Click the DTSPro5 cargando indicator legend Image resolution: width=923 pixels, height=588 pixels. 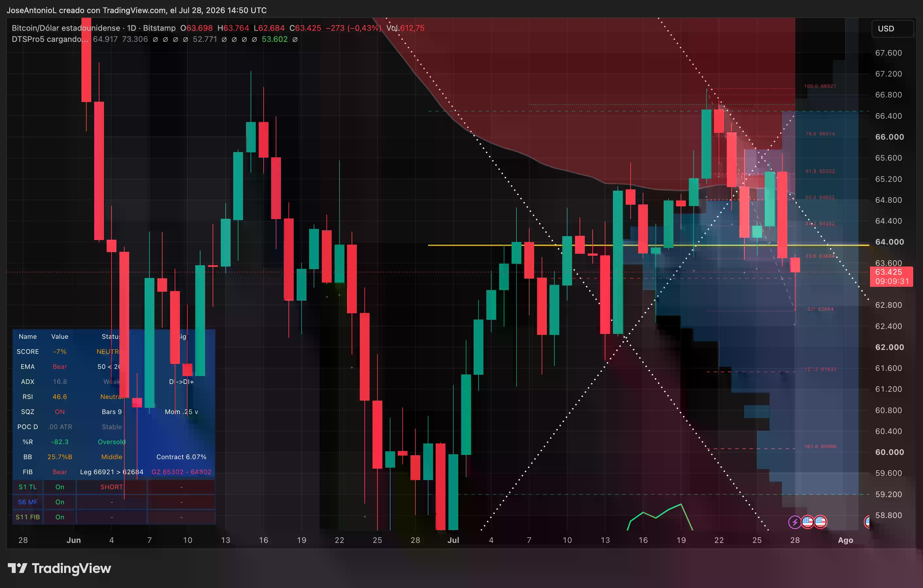click(50, 39)
